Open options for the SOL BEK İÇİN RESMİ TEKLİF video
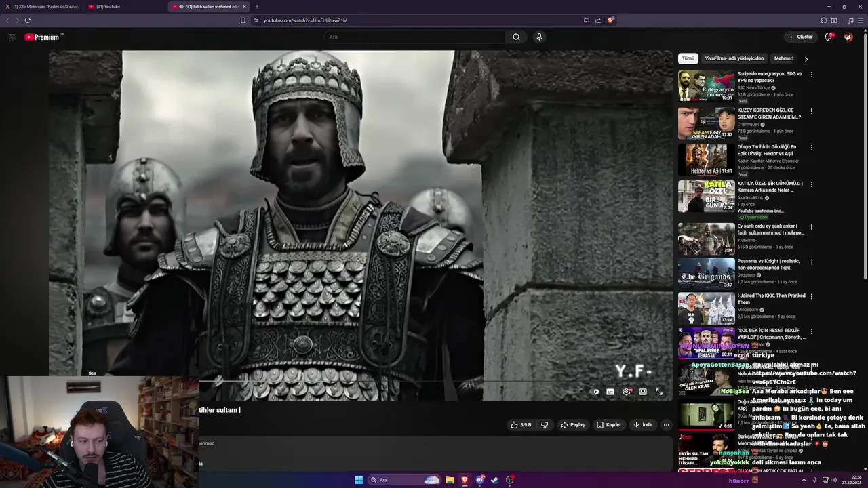868x488 pixels. [x=811, y=331]
